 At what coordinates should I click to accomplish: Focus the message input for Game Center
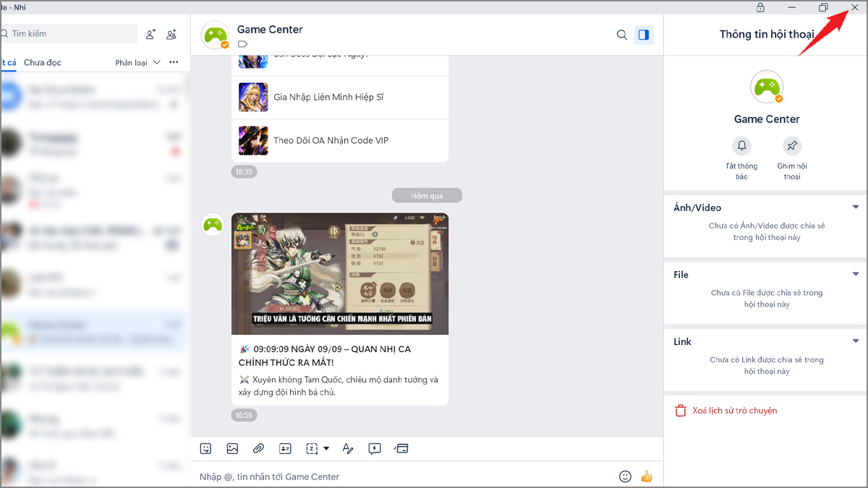tap(405, 476)
